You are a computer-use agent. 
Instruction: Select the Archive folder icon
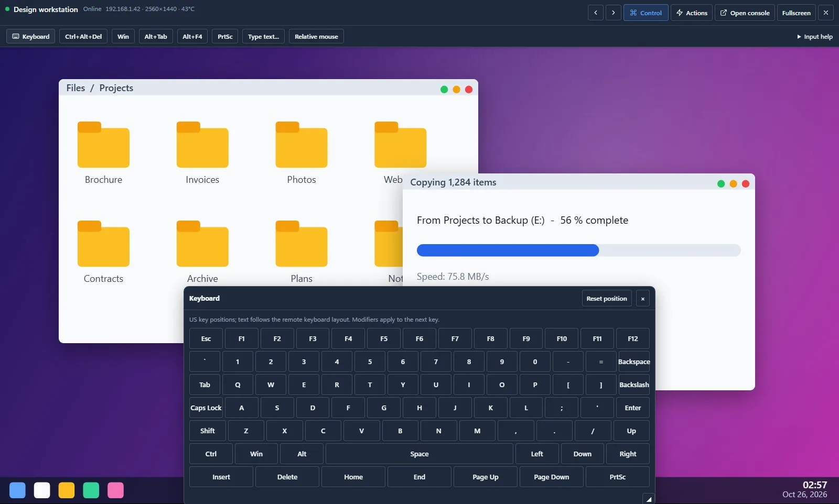pos(202,244)
